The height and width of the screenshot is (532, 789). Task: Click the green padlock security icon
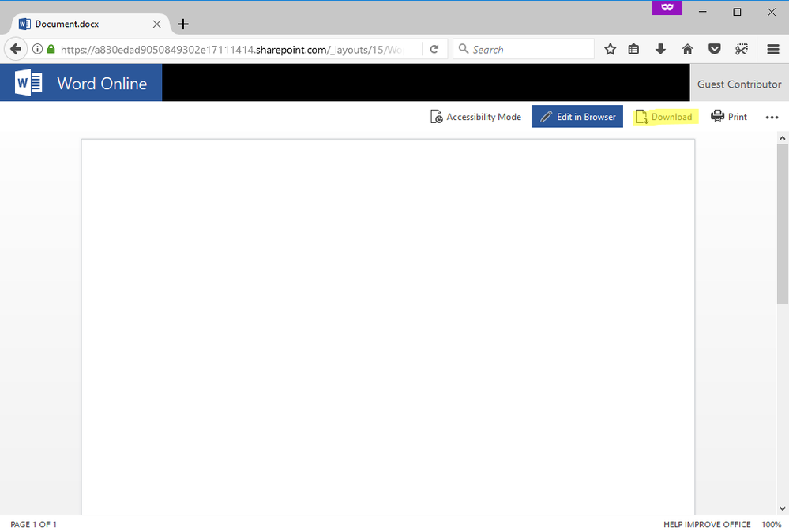(51, 49)
